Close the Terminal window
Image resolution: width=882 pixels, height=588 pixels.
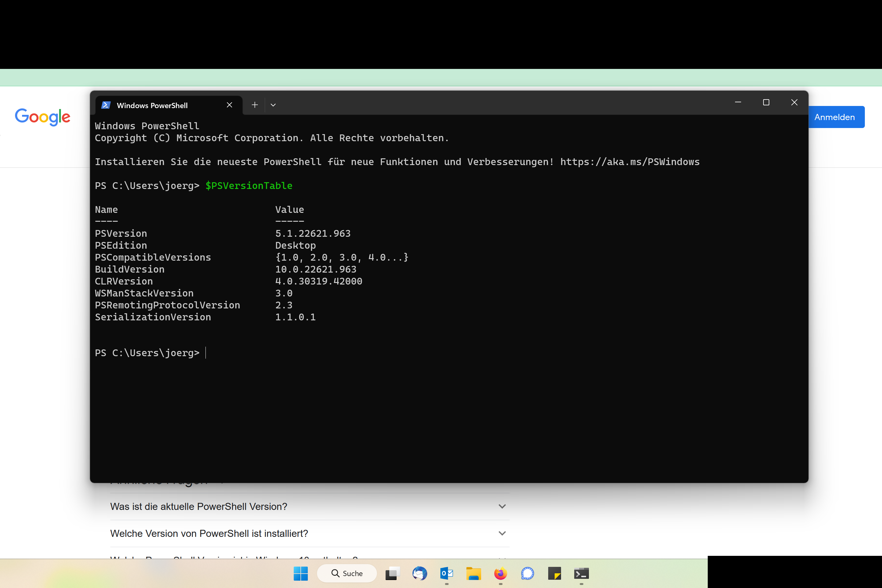[x=794, y=102]
